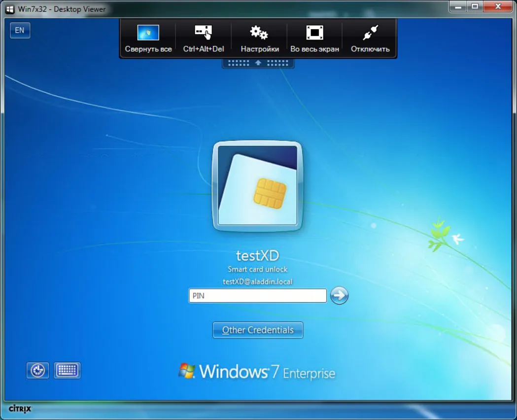Click the PIN input field
The image size is (517, 420).
(x=257, y=295)
